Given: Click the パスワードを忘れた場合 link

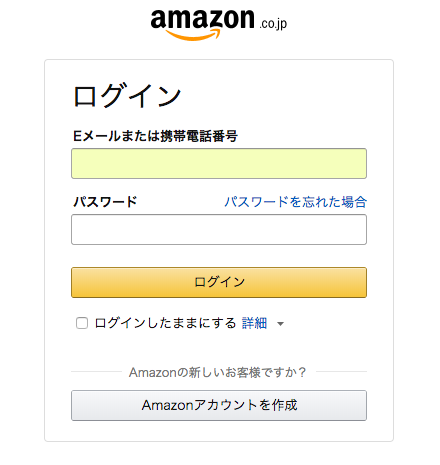Looking at the screenshot, I should click(295, 202).
